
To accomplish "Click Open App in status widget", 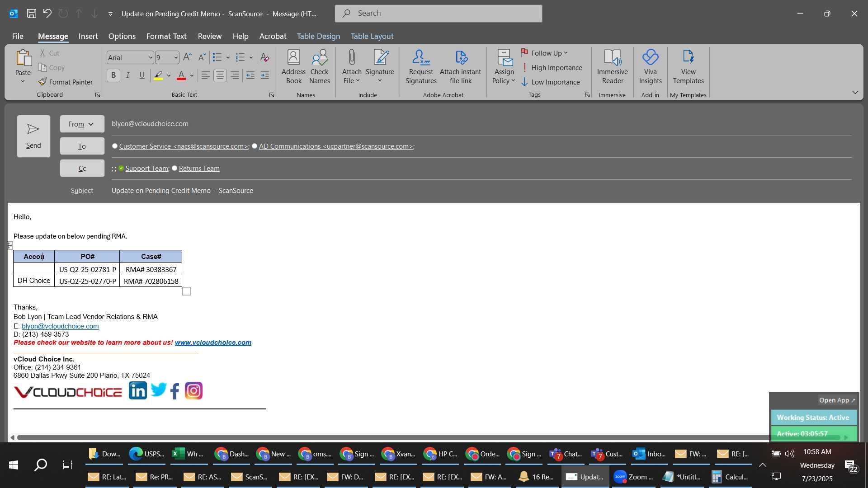I will click(x=837, y=400).
